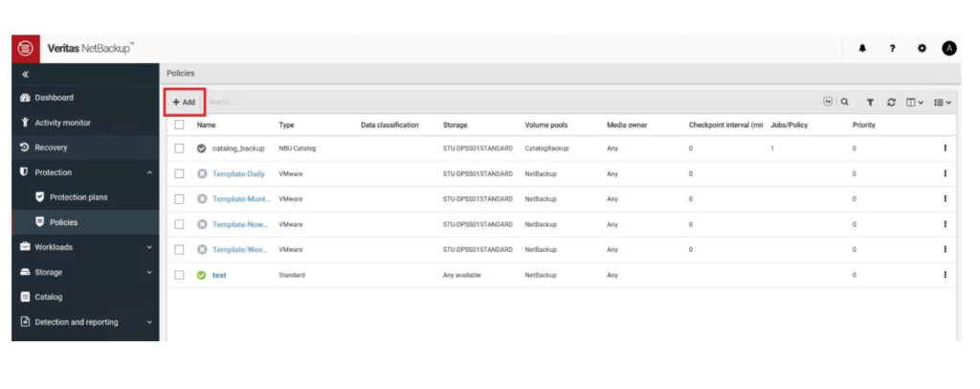The image size is (980, 389).
Task: Sort by the Media owner column header
Action: [x=627, y=126]
